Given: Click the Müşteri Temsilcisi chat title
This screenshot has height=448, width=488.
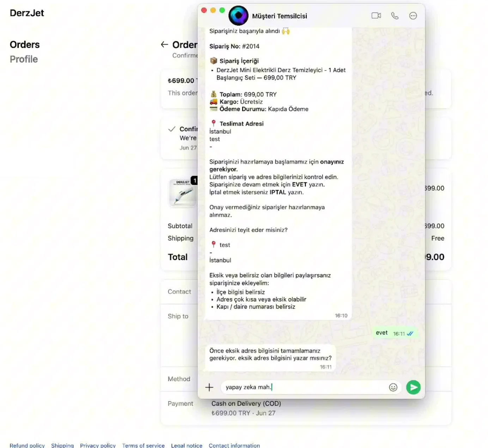Looking at the screenshot, I should pyautogui.click(x=280, y=16).
